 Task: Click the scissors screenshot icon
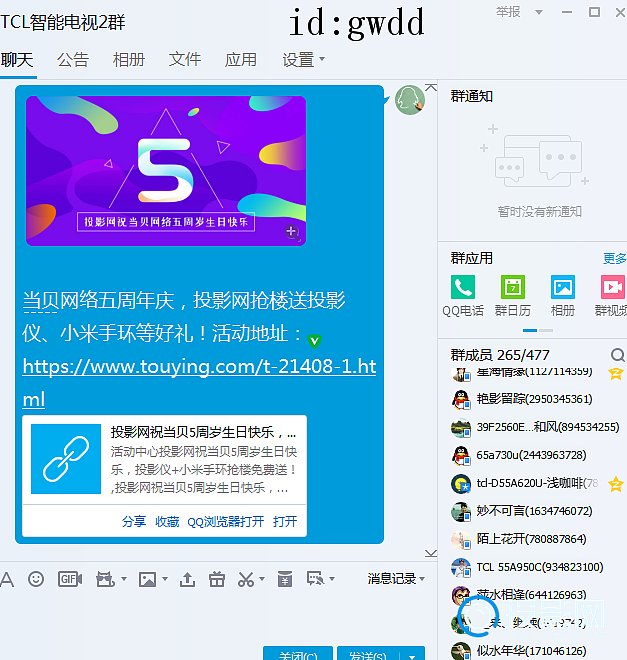pyautogui.click(x=246, y=579)
